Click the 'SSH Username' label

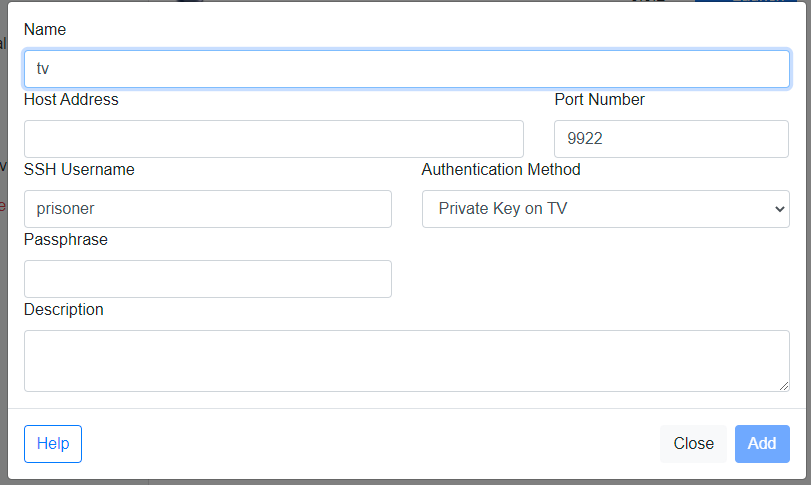click(79, 170)
